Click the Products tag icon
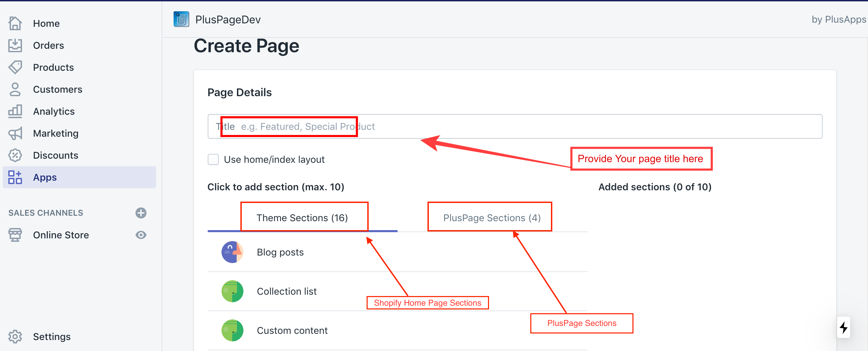 tap(15, 67)
